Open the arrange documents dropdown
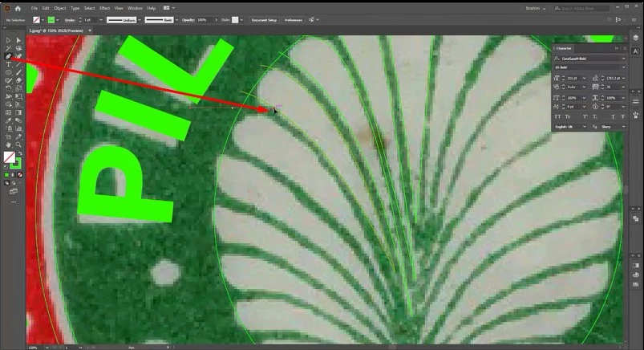 pos(168,8)
